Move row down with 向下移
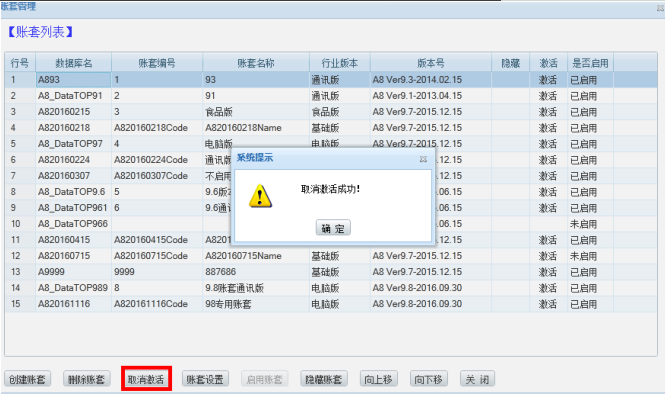 (x=429, y=379)
